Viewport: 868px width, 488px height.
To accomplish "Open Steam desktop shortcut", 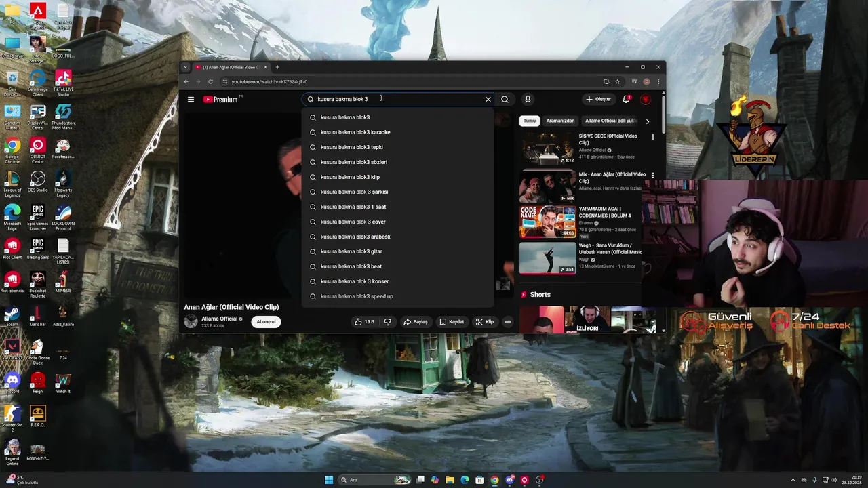I will coord(12,316).
